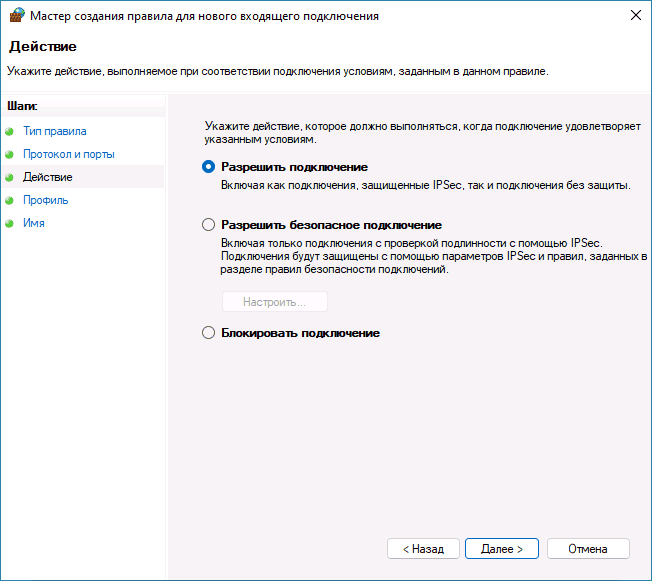Proceed with the 'Далее' button
652x581 pixels.
(502, 549)
